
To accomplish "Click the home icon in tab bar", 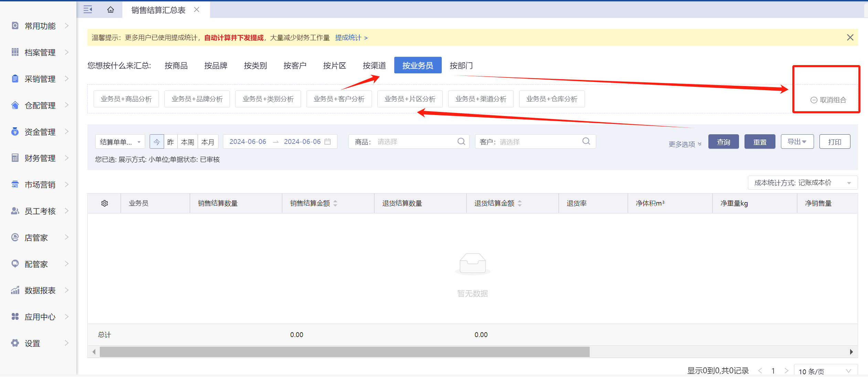I will pyautogui.click(x=110, y=10).
